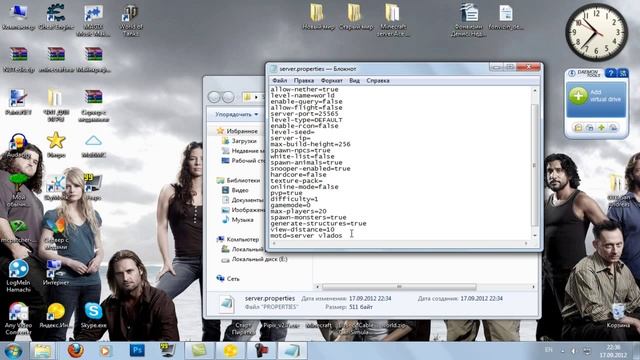Open Старый мир desktop folder

coord(356,16)
